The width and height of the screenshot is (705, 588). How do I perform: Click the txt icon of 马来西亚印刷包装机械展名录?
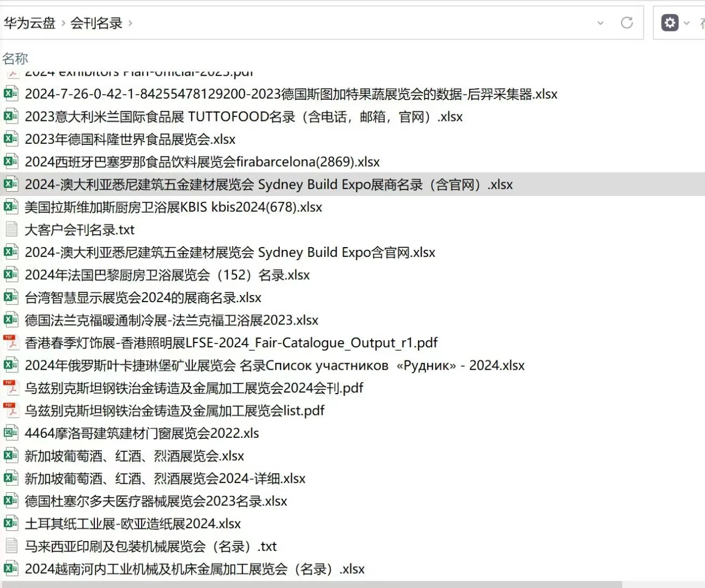(10, 546)
